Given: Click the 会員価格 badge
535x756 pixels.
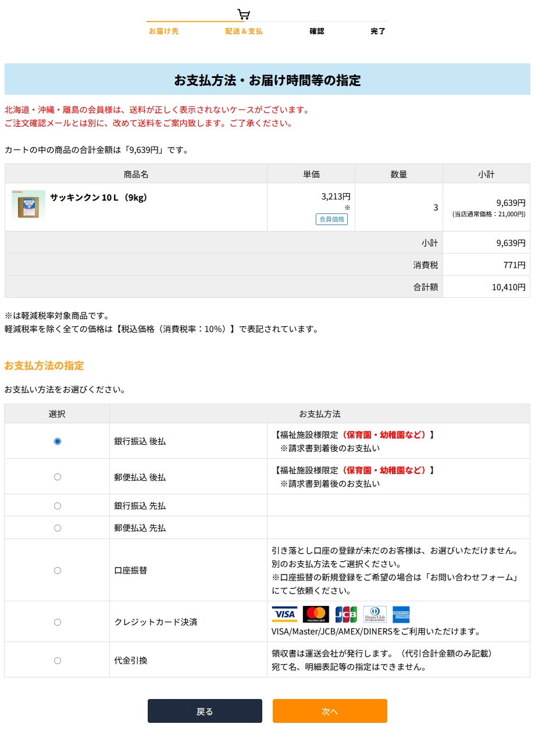Looking at the screenshot, I should [332, 219].
